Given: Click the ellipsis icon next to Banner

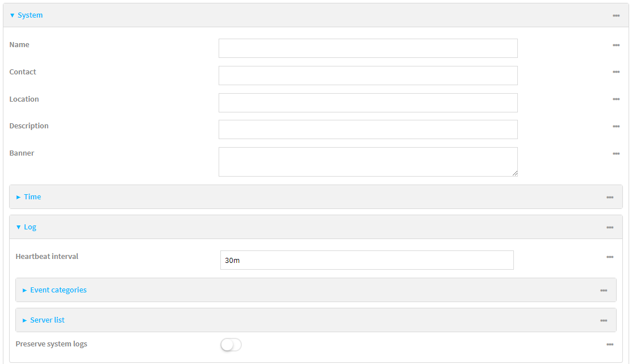Looking at the screenshot, I should [x=616, y=153].
